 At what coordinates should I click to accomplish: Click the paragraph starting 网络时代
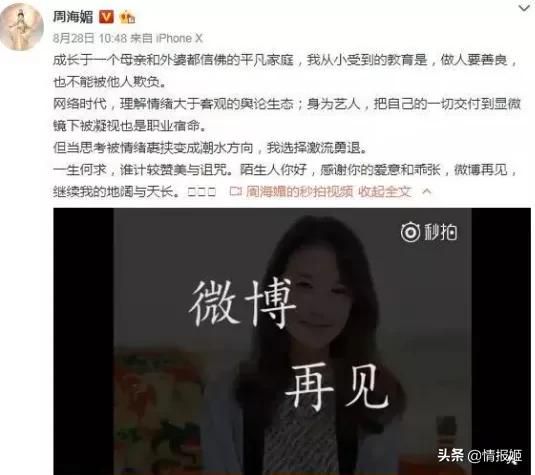(287, 115)
